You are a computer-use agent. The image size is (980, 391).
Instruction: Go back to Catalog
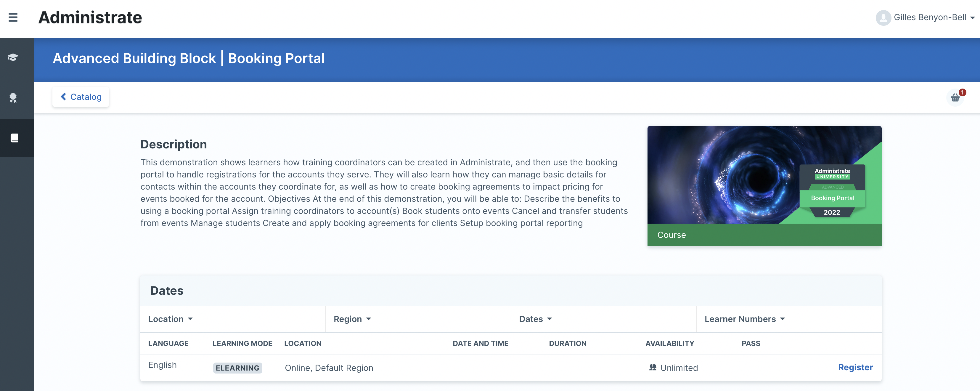pyautogui.click(x=81, y=97)
